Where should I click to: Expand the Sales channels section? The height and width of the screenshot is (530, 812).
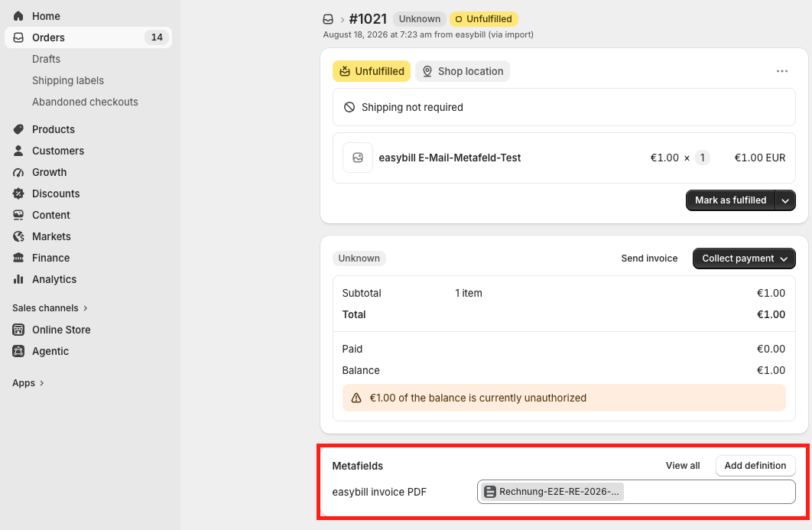50,307
